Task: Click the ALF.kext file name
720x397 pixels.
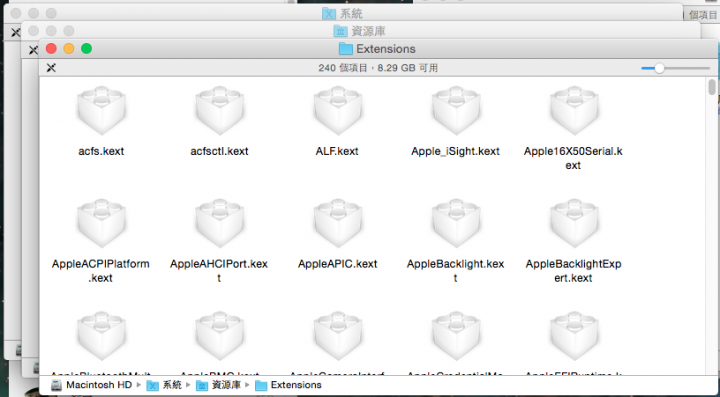Action: (x=338, y=151)
